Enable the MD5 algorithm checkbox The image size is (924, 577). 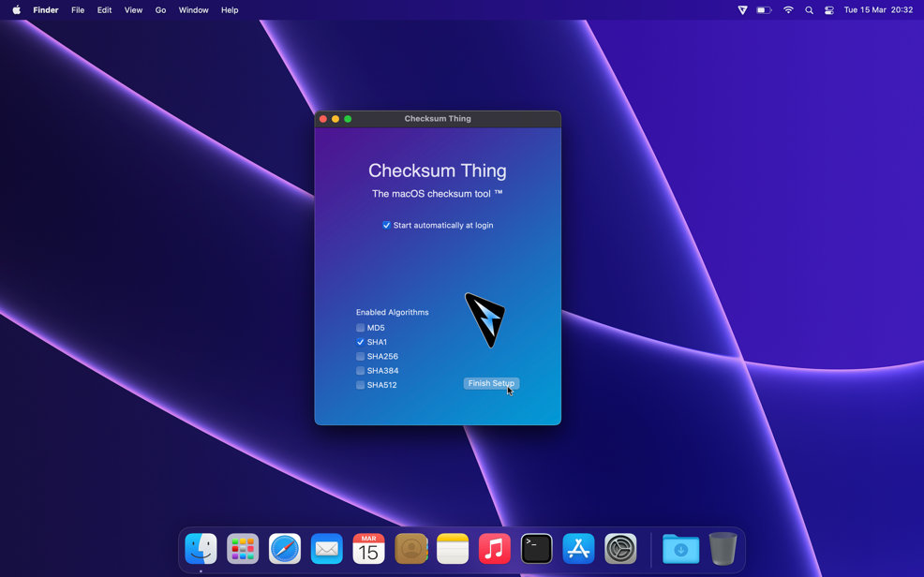tap(360, 328)
